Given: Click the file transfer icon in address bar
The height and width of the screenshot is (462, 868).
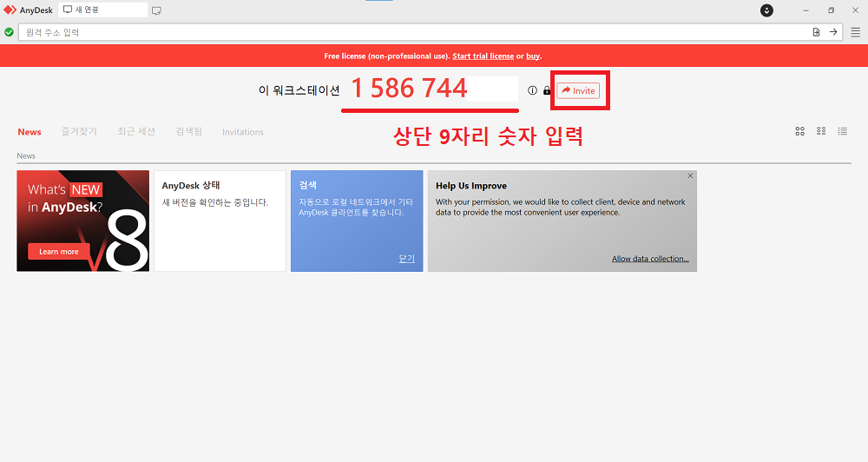Looking at the screenshot, I should click(816, 32).
